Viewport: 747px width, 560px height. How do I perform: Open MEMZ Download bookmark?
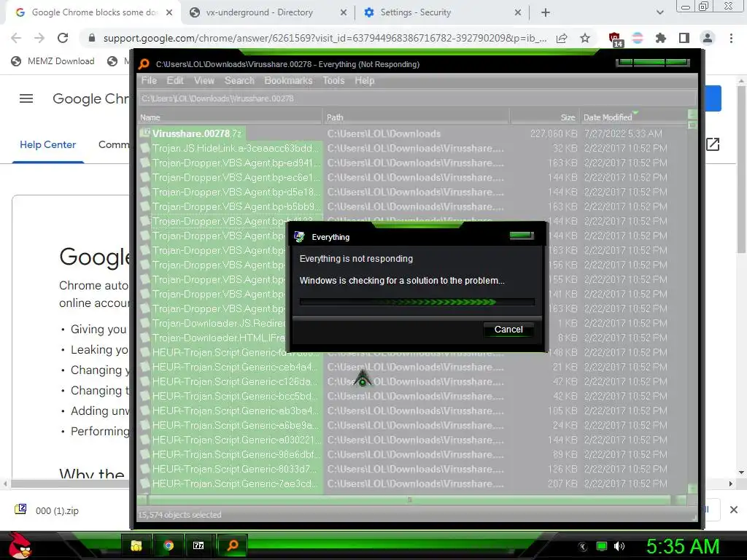coord(53,61)
